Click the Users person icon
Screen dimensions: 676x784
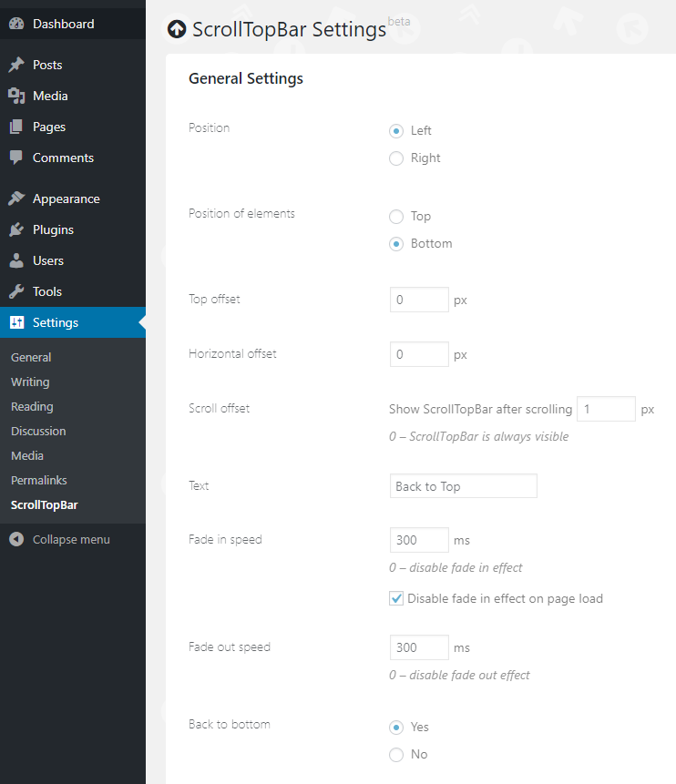16,260
